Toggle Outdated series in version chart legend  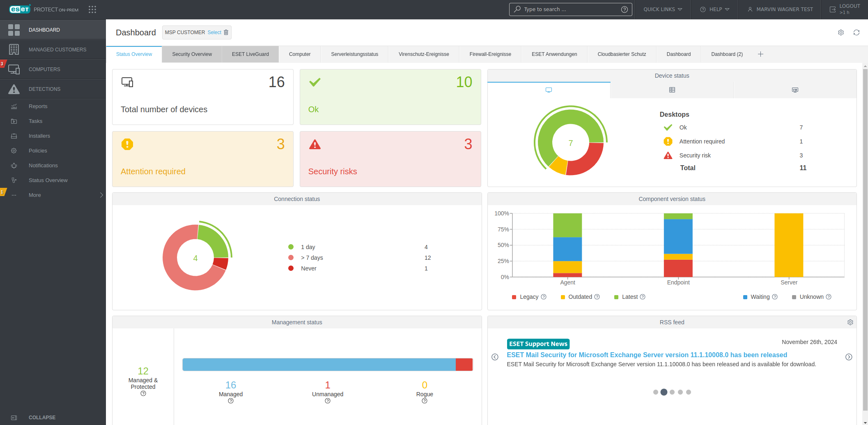(x=576, y=297)
